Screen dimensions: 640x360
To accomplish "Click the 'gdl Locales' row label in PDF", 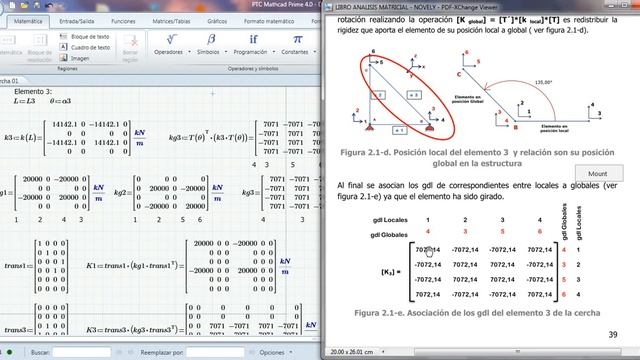I will pos(390,220).
